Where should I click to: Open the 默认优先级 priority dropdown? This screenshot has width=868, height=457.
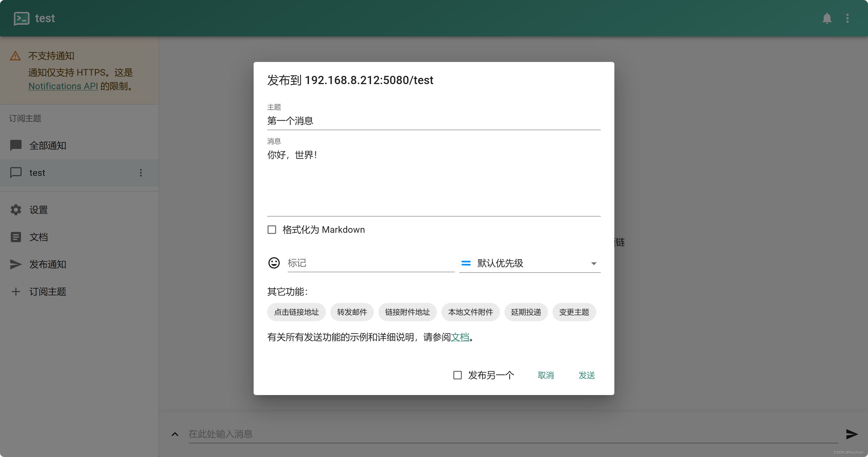(x=530, y=263)
